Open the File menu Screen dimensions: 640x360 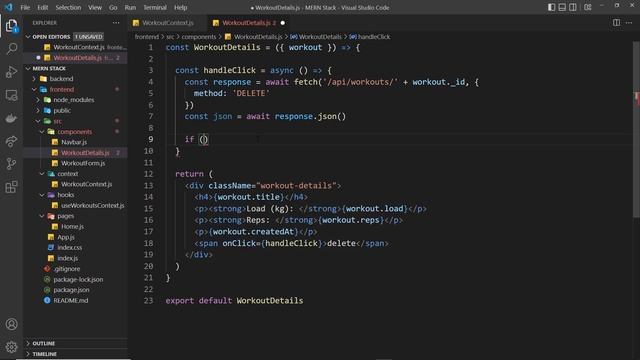25,7
